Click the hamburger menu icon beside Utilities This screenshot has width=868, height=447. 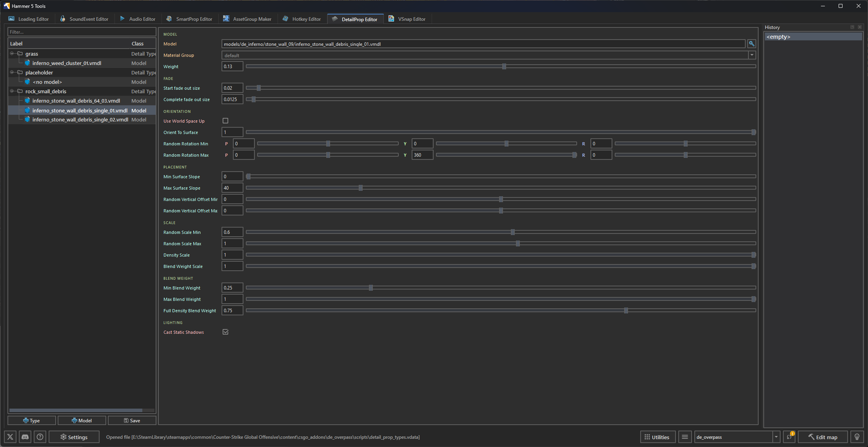685,437
